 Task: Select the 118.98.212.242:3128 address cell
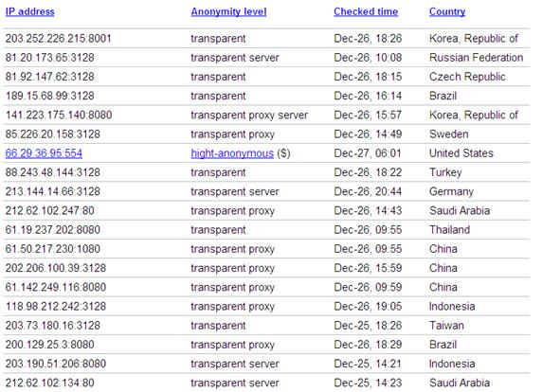click(56, 307)
